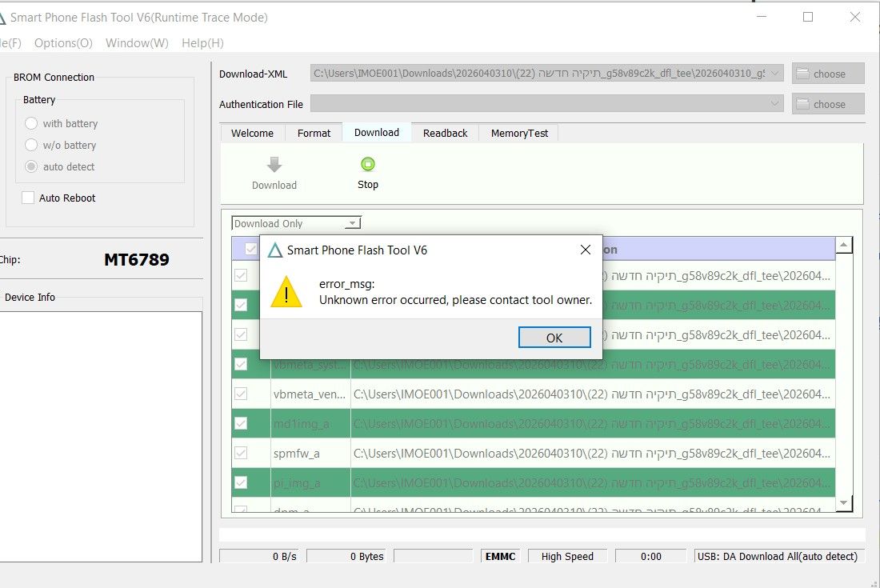Click the 0 B/s status entry
The height and width of the screenshot is (588, 880).
pyautogui.click(x=258, y=557)
